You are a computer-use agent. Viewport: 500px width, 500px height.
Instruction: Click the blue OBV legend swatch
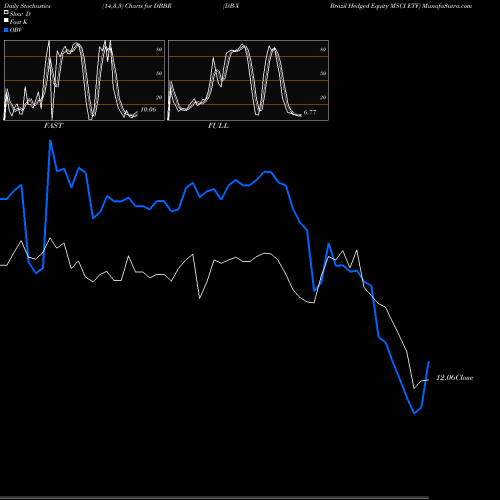click(6, 30)
